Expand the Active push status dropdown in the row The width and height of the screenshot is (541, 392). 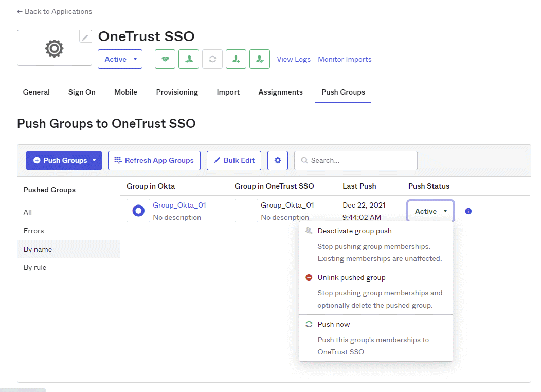tap(430, 211)
